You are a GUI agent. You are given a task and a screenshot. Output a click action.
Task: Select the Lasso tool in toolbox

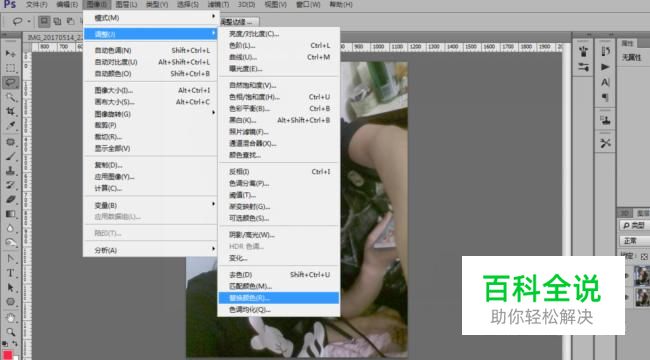click(10, 82)
